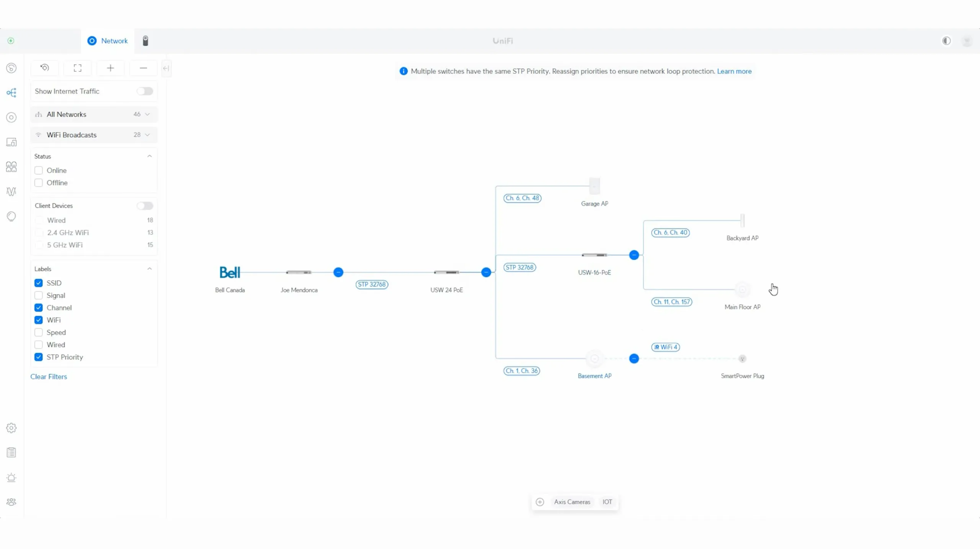Reset the topology view rotation icon

[45, 68]
